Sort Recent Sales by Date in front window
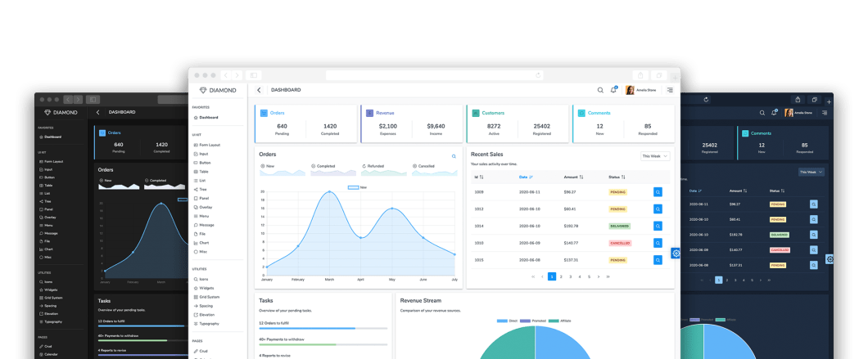 [526, 177]
